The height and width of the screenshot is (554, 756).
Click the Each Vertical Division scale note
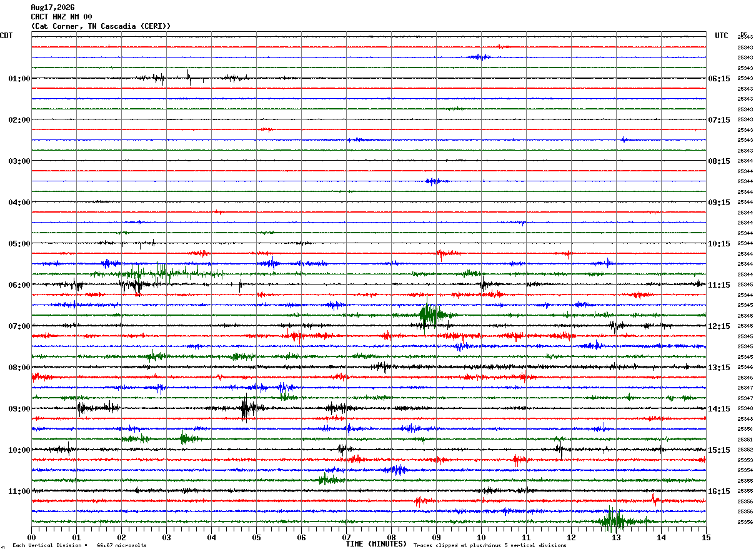coord(79,545)
